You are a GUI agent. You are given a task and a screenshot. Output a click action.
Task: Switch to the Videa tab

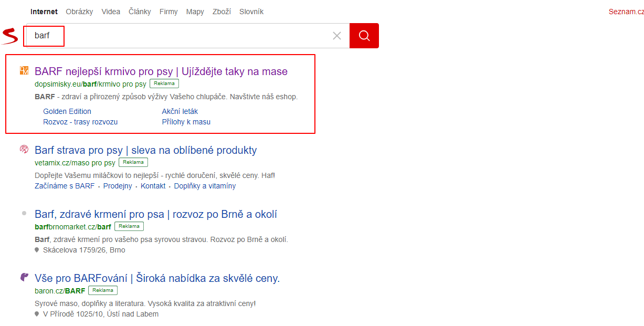pyautogui.click(x=111, y=12)
